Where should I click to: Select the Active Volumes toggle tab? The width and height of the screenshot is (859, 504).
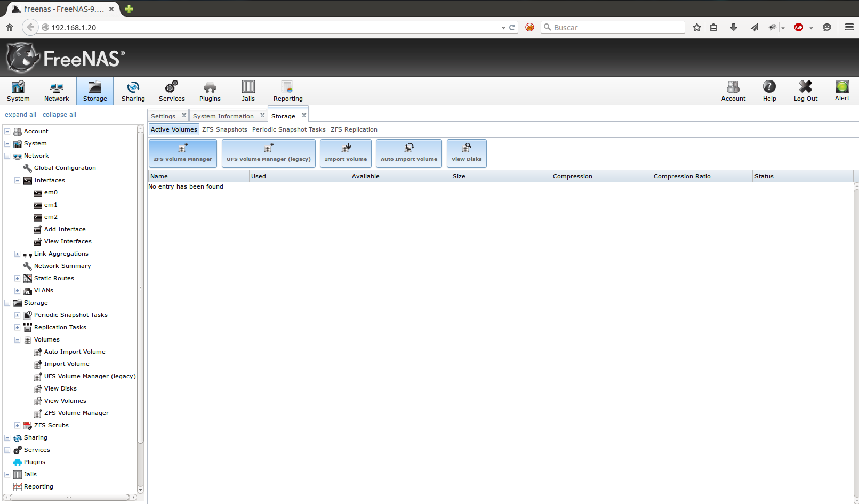pos(174,129)
